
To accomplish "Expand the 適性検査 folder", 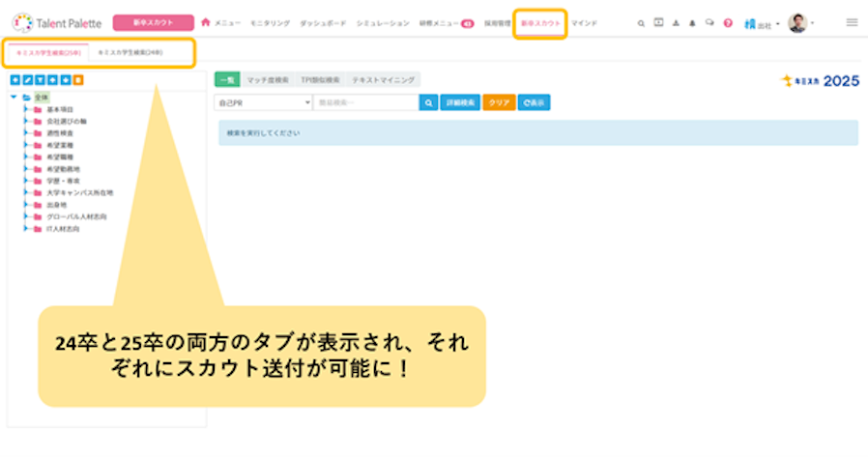I will point(25,133).
